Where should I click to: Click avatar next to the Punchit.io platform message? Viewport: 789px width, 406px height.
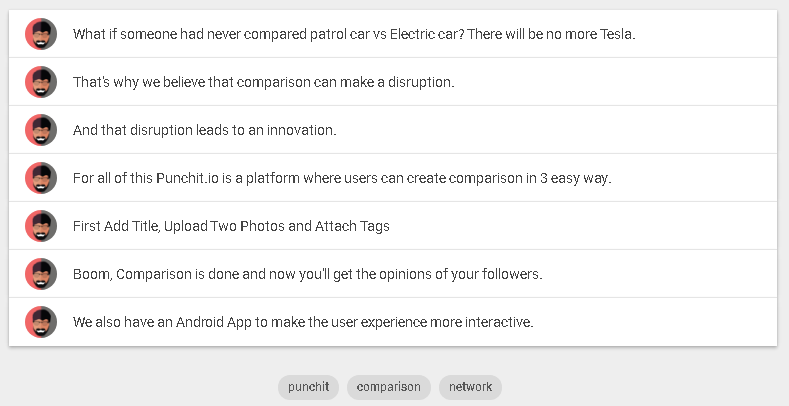tap(41, 178)
